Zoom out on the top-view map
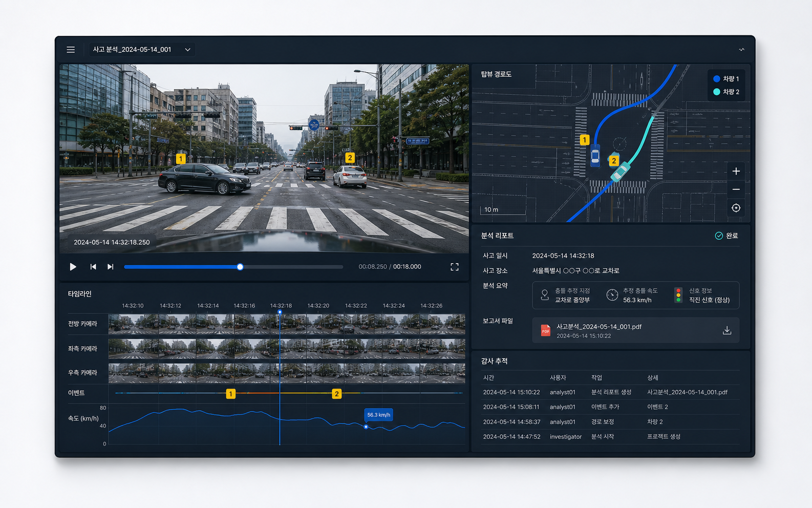 (x=736, y=189)
